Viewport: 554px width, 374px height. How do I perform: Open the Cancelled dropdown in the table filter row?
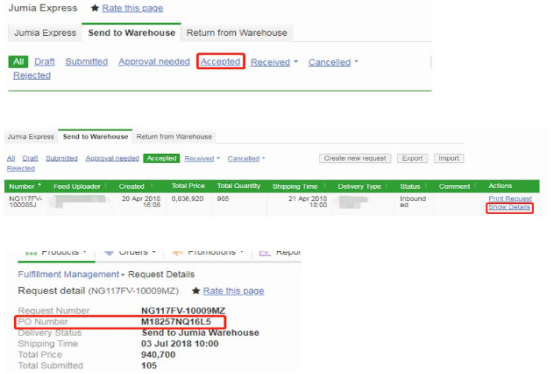(x=264, y=158)
